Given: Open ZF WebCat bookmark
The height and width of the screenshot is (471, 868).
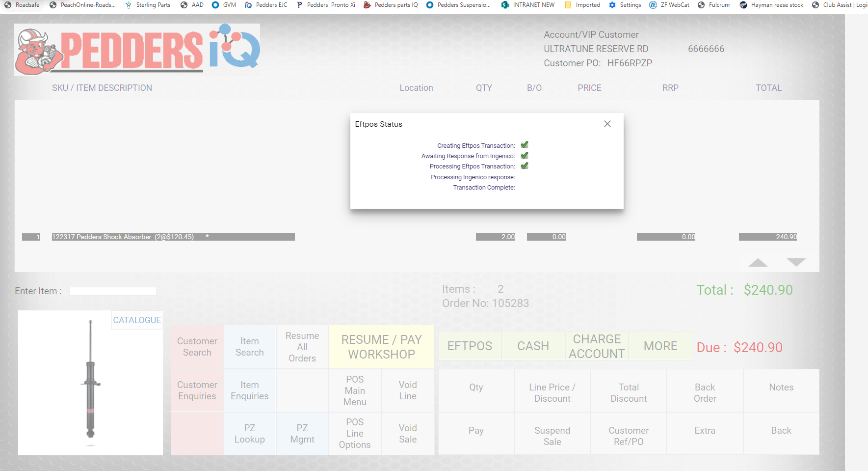Looking at the screenshot, I should tap(669, 5).
